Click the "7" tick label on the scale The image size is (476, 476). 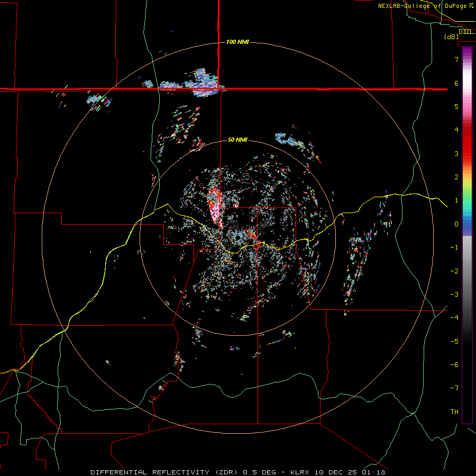[x=456, y=59]
